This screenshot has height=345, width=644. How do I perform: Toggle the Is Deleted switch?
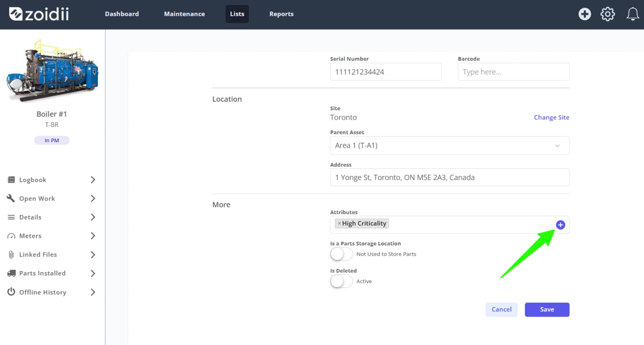(x=341, y=281)
